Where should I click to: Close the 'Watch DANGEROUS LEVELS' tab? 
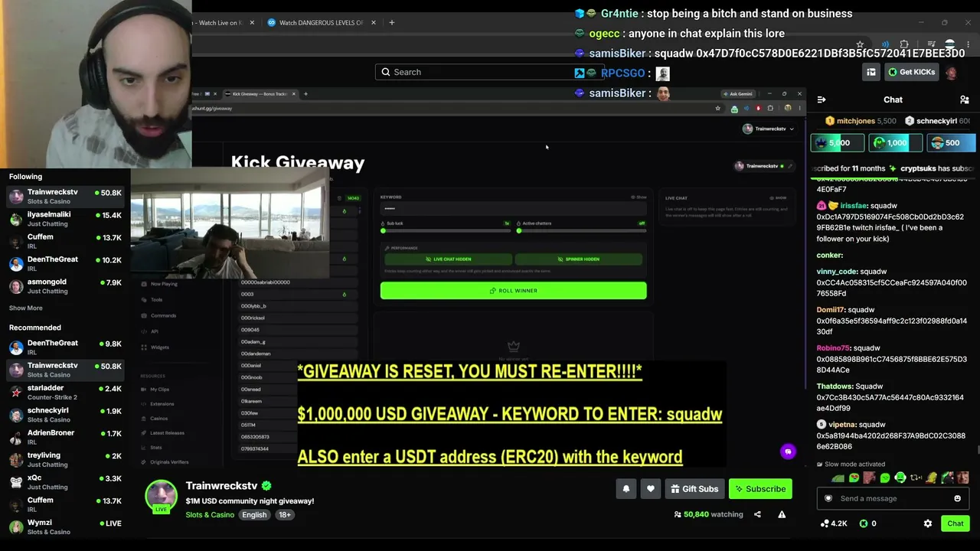click(374, 22)
